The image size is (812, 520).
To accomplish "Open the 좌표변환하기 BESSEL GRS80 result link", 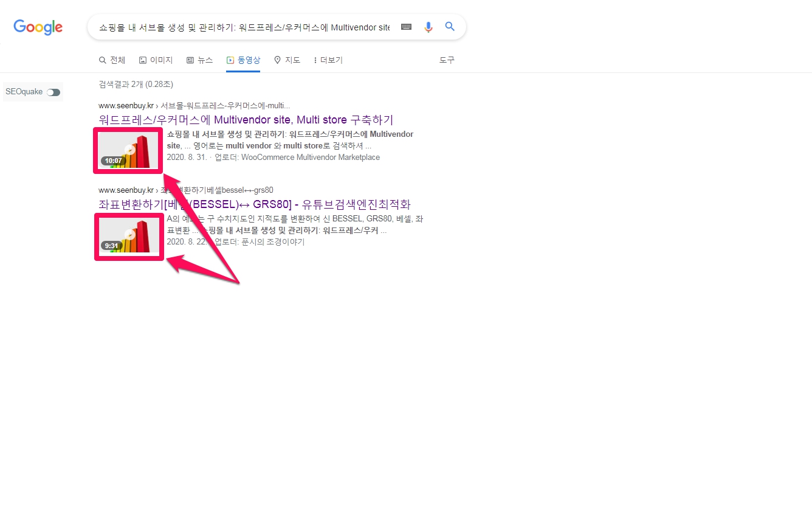I will (x=255, y=204).
